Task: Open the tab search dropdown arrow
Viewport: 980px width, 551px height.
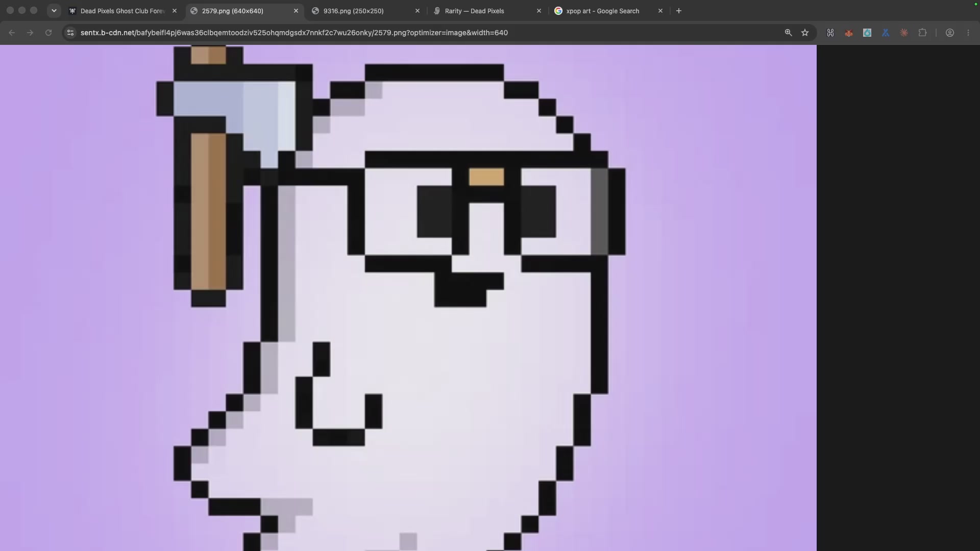Action: 54,11
